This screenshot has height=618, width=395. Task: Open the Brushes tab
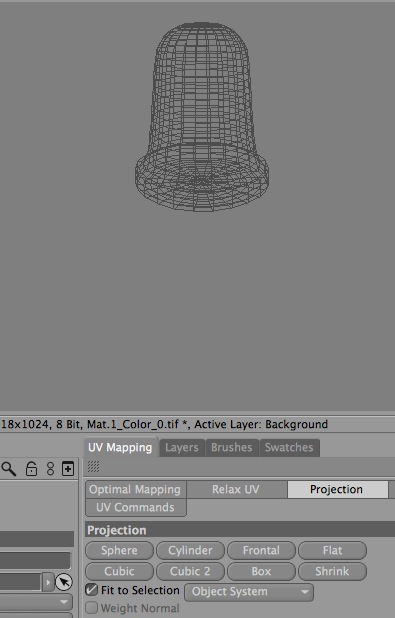[x=232, y=448]
